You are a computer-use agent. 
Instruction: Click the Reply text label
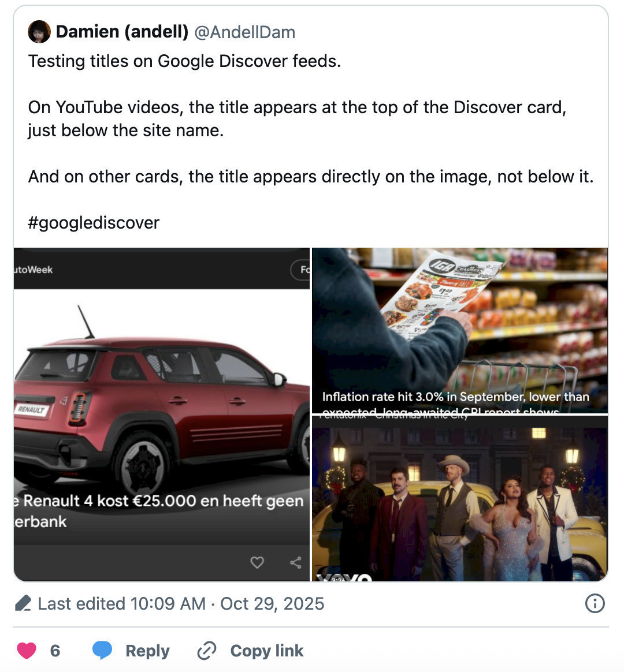[147, 651]
